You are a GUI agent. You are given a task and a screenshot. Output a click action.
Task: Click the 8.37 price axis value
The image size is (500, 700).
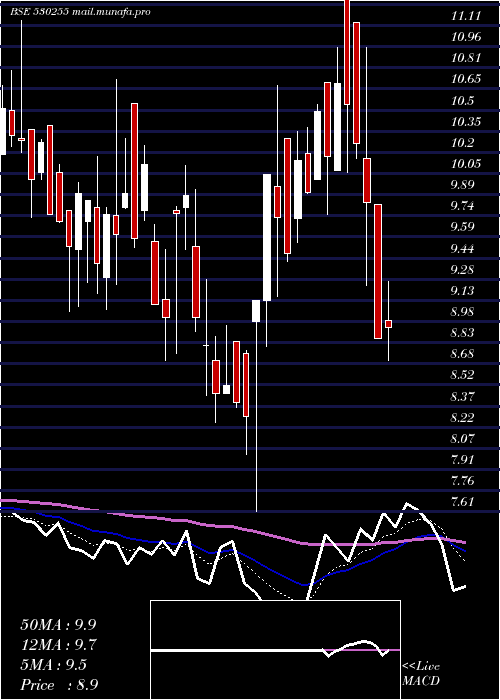pos(463,397)
